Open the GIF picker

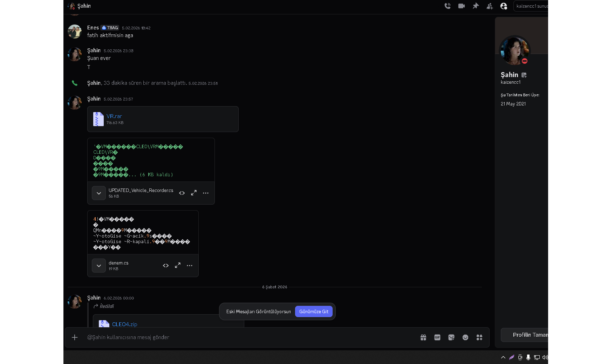[x=437, y=337]
